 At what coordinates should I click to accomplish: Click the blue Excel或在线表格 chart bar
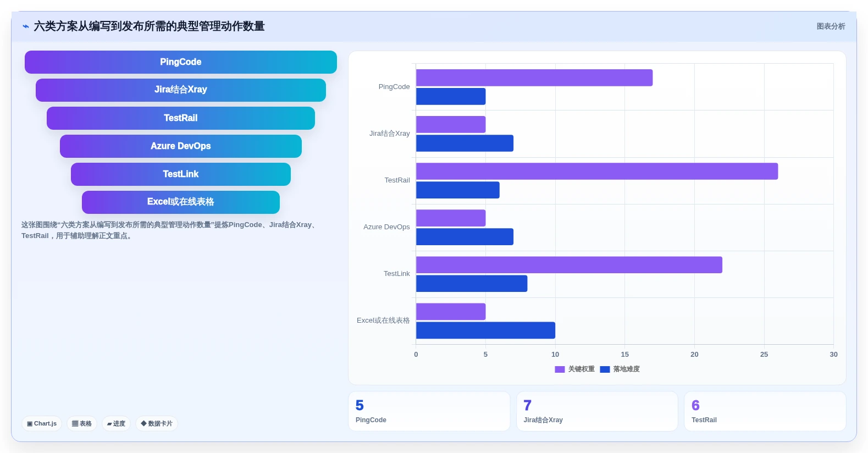coord(485,330)
